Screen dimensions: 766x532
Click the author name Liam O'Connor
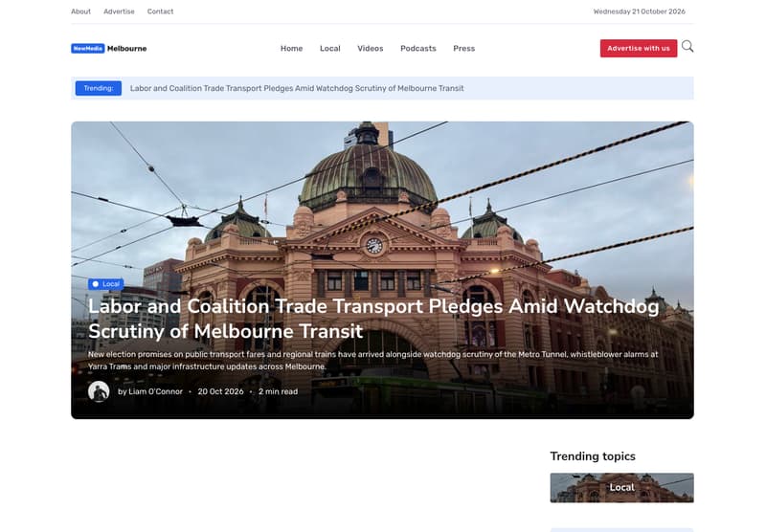coord(155,391)
